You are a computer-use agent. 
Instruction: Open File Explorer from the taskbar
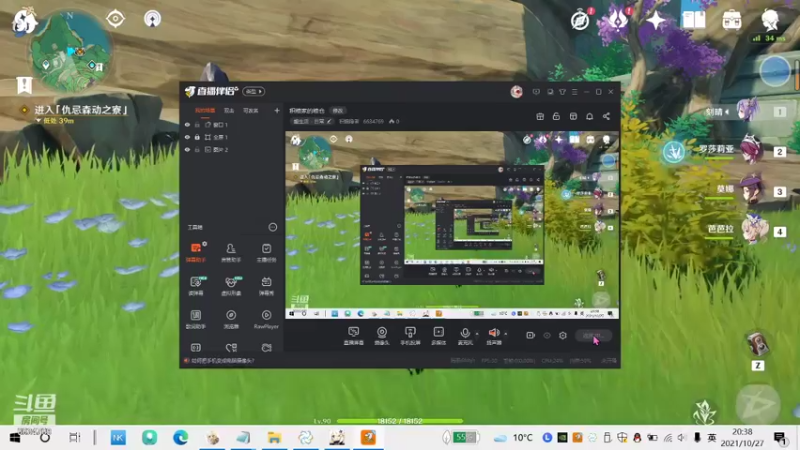(x=274, y=438)
